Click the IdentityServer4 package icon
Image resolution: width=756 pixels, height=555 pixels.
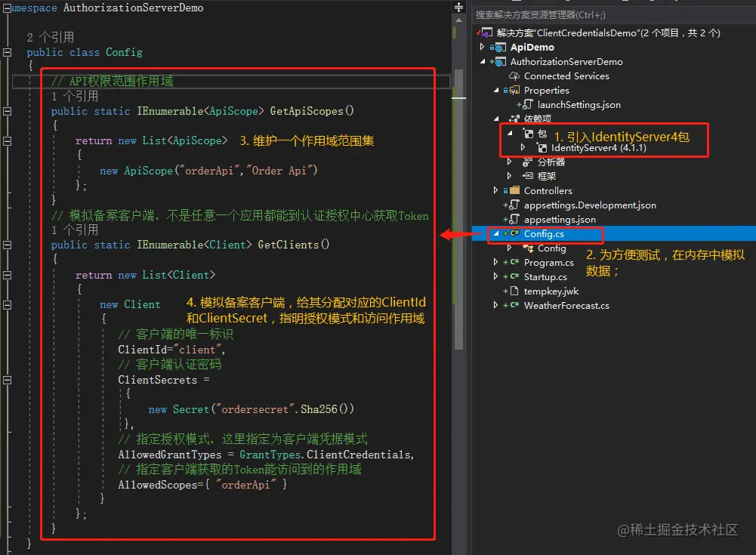(x=542, y=148)
